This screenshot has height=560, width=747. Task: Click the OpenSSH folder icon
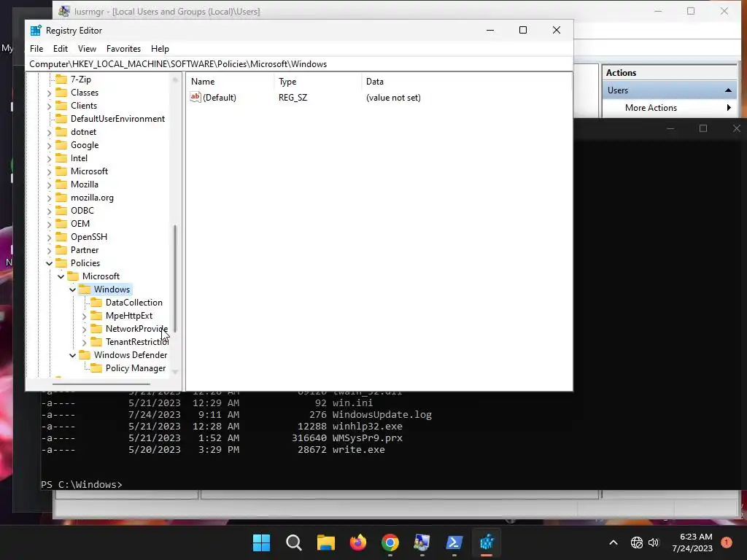(x=61, y=237)
